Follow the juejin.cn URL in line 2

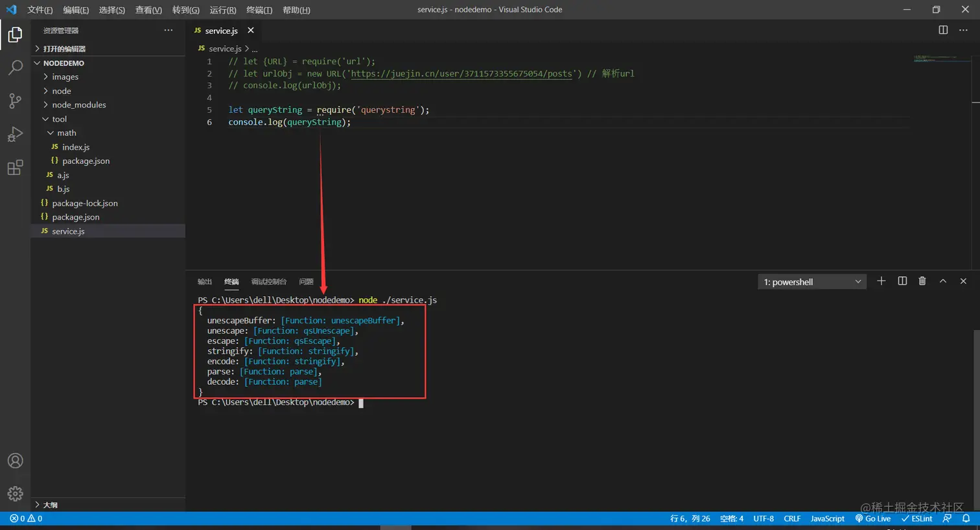pyautogui.click(x=461, y=73)
